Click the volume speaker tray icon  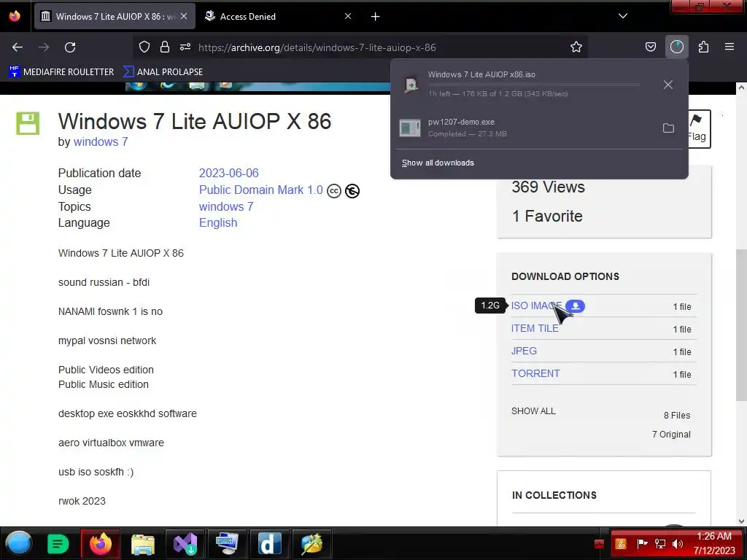[678, 543]
